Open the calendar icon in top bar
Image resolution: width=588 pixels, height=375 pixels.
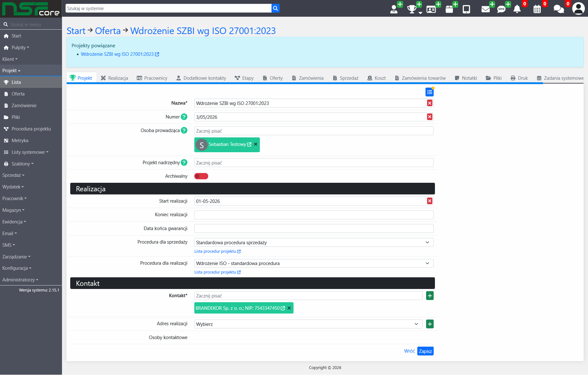537,9
